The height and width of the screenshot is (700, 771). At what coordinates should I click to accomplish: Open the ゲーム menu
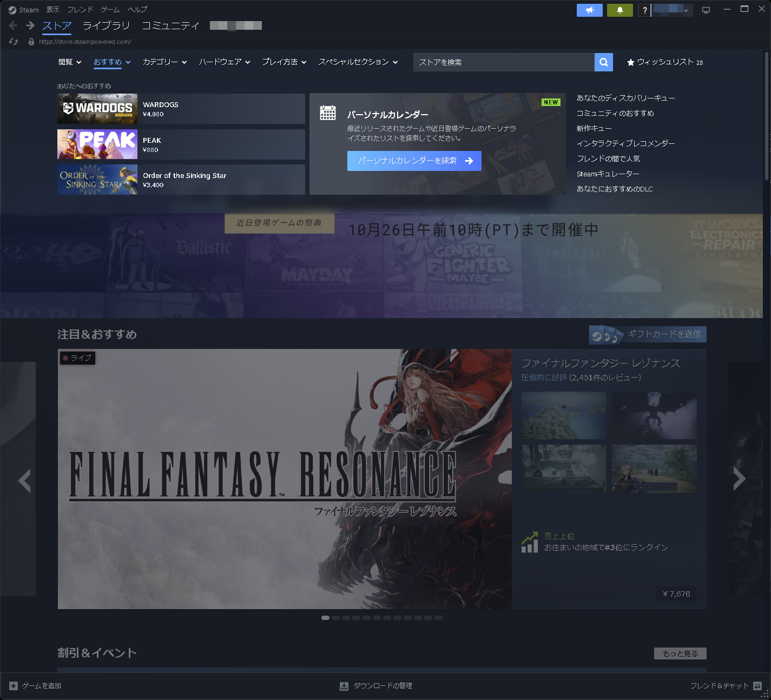tap(110, 10)
